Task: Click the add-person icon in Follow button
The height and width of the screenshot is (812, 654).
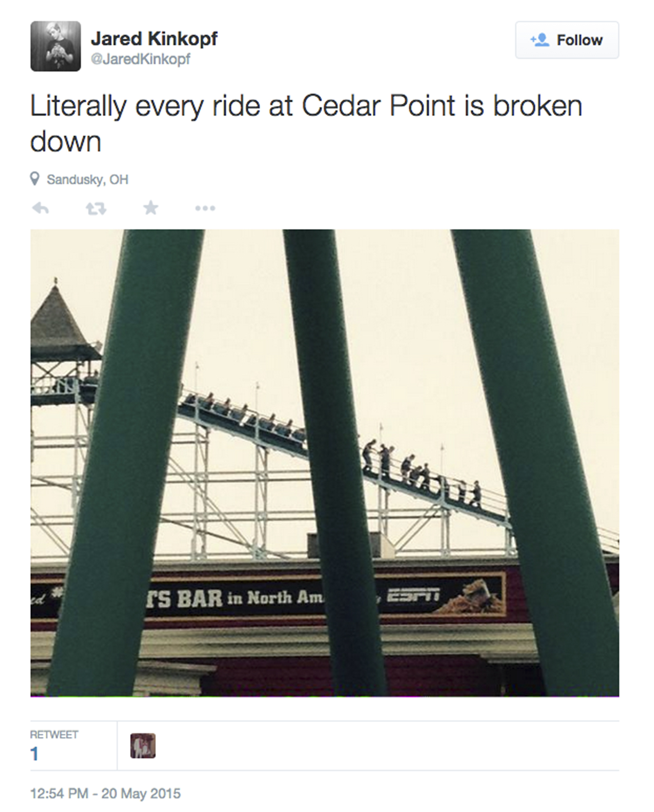Action: (540, 40)
